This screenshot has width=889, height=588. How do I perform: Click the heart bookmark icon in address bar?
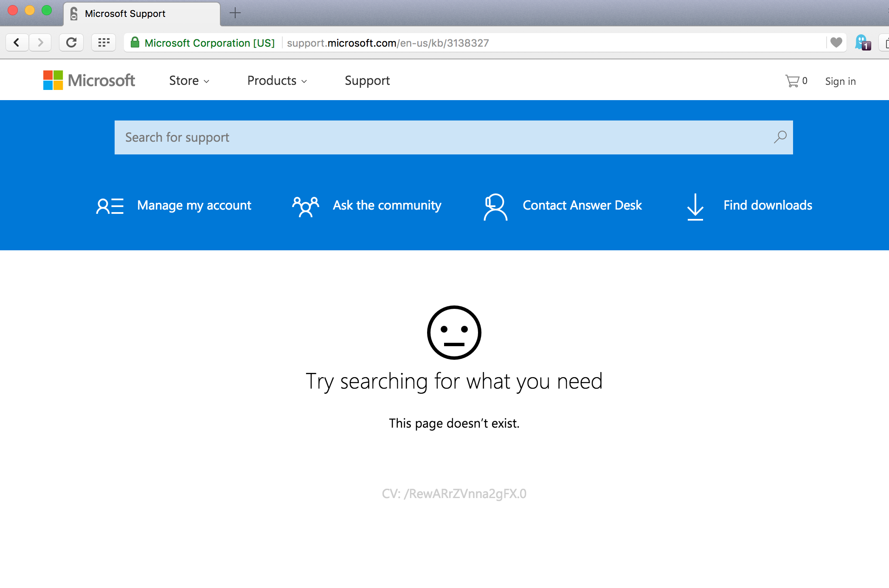[836, 42]
